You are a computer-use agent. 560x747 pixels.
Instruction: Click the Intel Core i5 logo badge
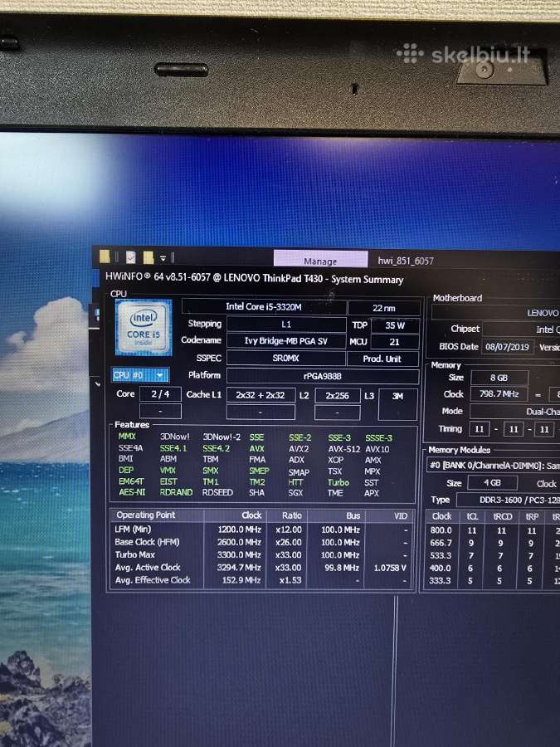pyautogui.click(x=144, y=327)
